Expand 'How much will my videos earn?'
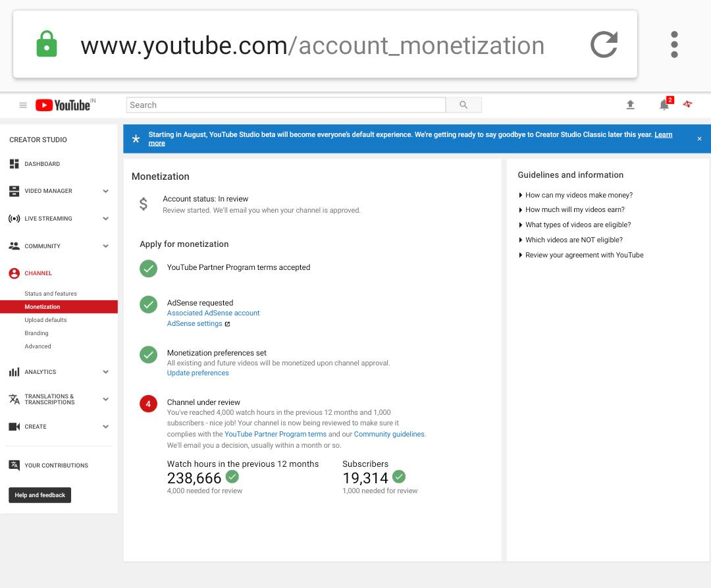 571,209
